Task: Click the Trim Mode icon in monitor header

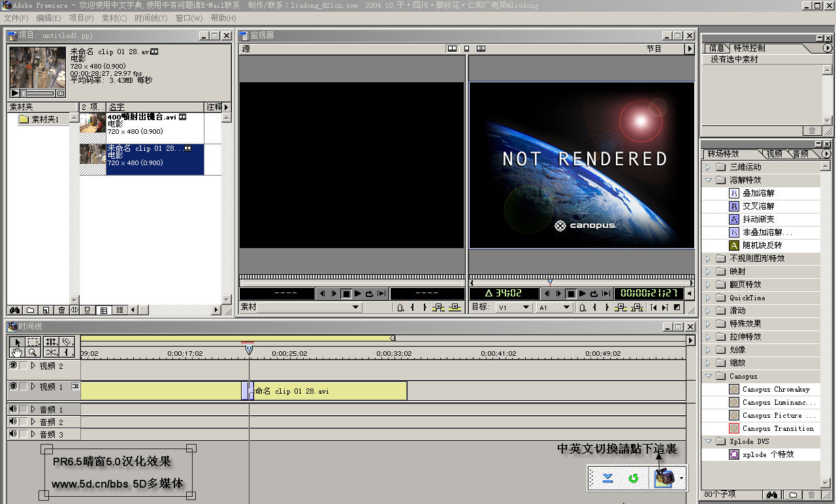Action: click(x=481, y=48)
